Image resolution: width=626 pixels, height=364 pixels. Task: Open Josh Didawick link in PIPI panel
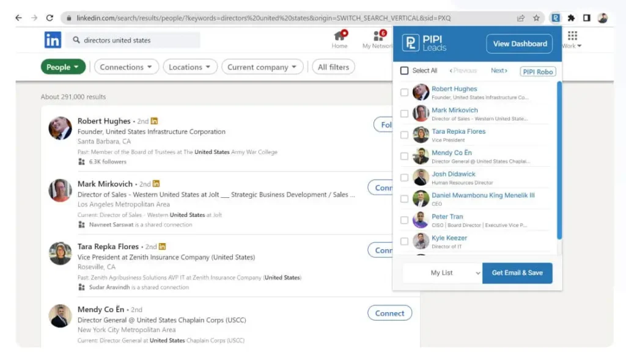click(453, 174)
